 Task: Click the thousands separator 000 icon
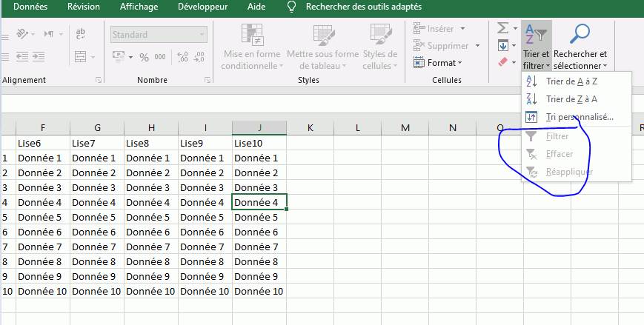pos(161,57)
